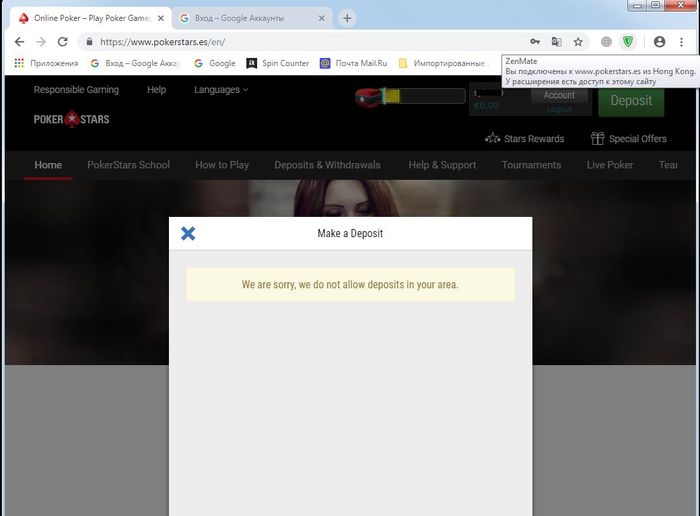This screenshot has width=700, height=516.
Task: Switch to the Online Poker tab
Action: [x=92, y=18]
